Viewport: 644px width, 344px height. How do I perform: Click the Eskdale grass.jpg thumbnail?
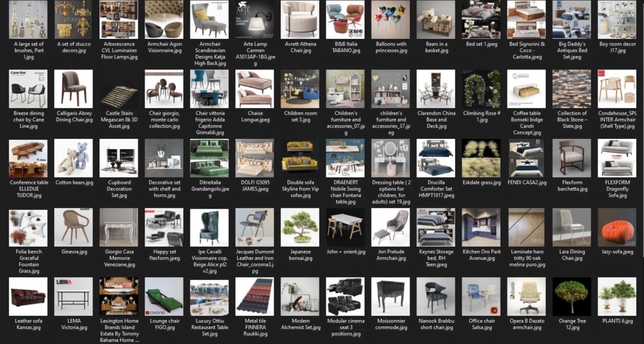[x=480, y=158]
